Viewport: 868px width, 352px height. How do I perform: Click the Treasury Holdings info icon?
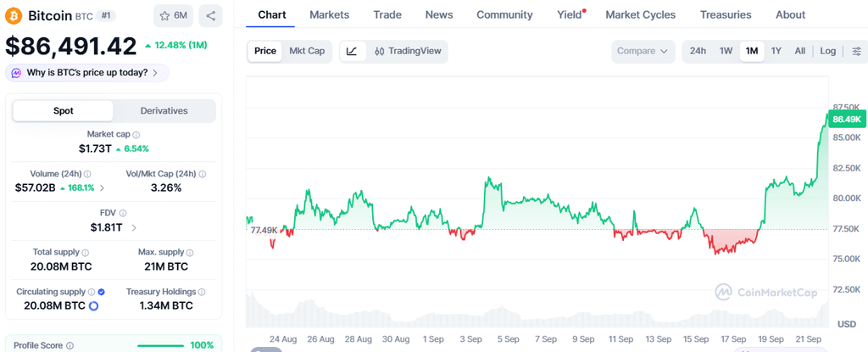202,292
